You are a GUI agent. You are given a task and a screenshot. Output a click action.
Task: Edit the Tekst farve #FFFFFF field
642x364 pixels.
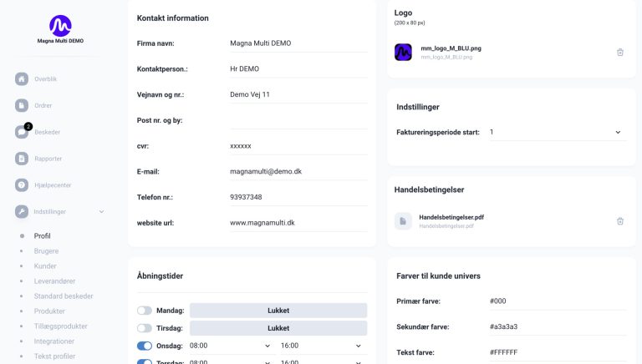pos(558,352)
